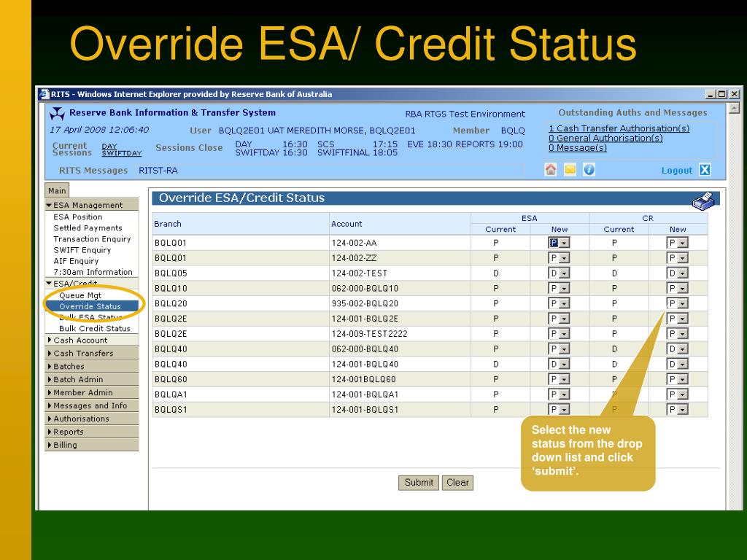This screenshot has height=560, width=747.
Task: Open ESA New dropdown for 124-002-ZZ
Action: click(559, 258)
